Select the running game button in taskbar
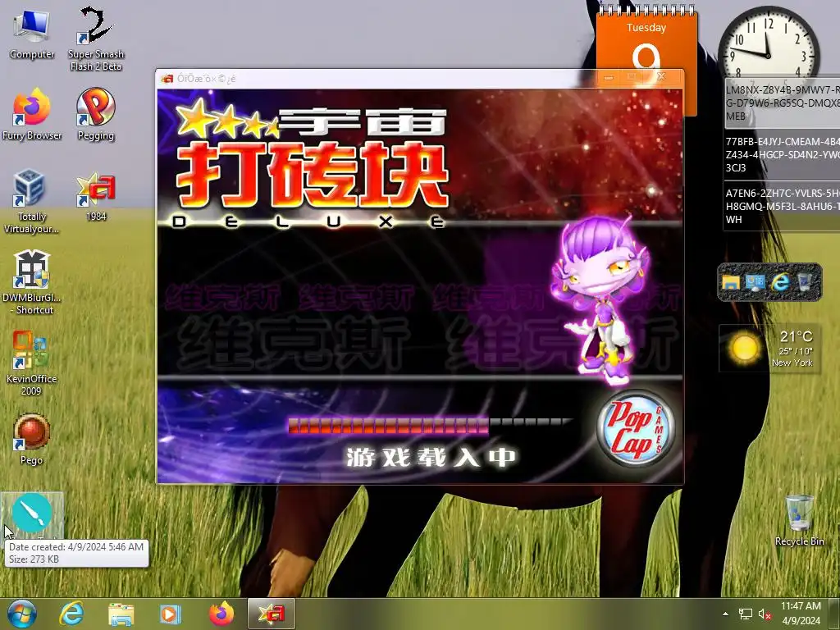 [x=271, y=614]
